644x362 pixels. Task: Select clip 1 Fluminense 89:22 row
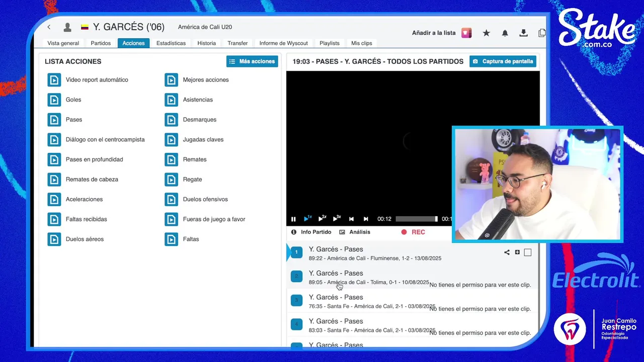click(x=412, y=253)
